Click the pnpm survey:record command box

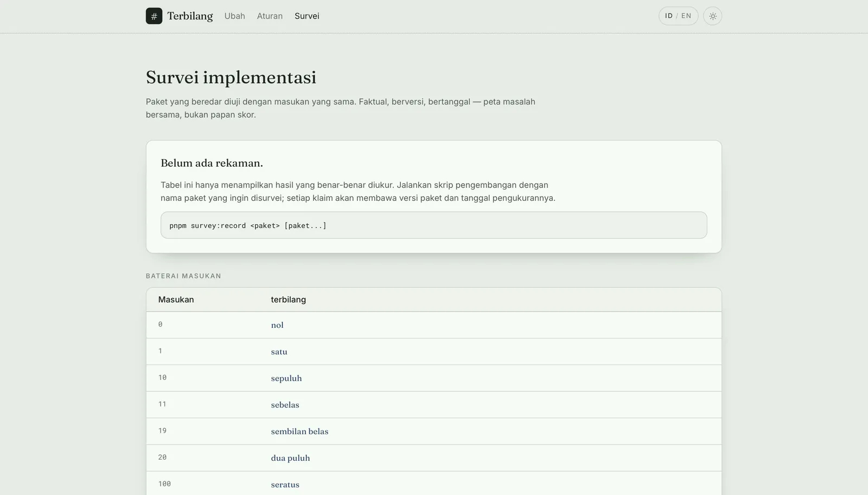[434, 225]
